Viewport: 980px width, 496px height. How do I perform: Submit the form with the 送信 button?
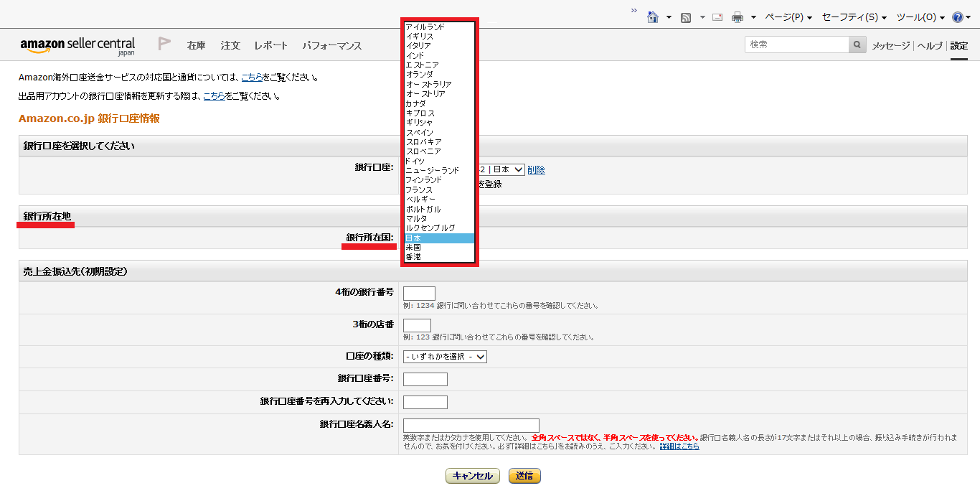click(x=524, y=476)
